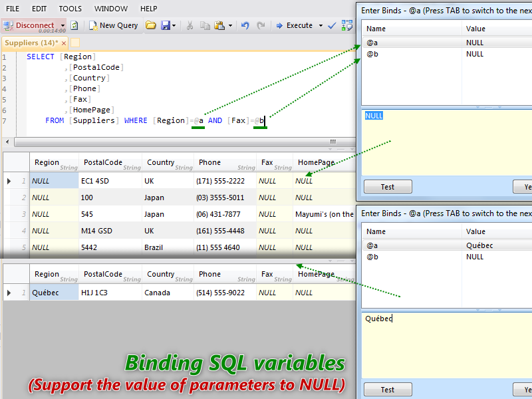Click the blank new-tab button beside Suppliers
Image resolution: width=532 pixels, height=399 pixels.
point(75,43)
